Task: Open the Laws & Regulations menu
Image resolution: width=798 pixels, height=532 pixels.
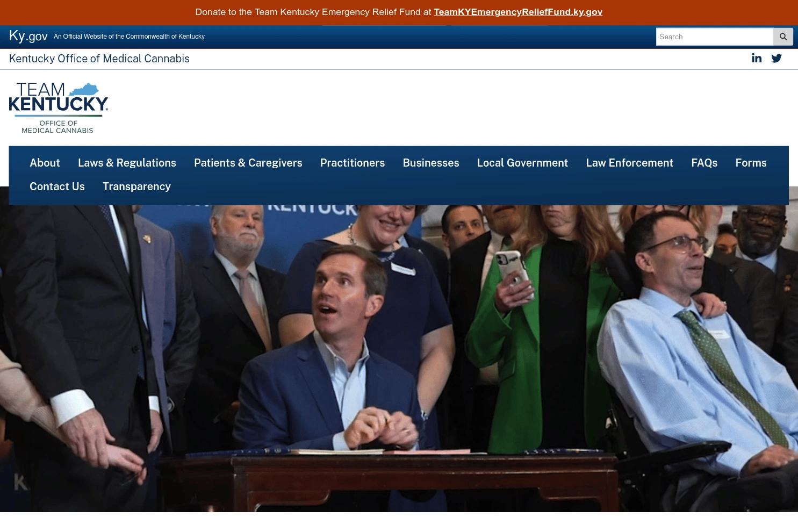Action: (127, 163)
